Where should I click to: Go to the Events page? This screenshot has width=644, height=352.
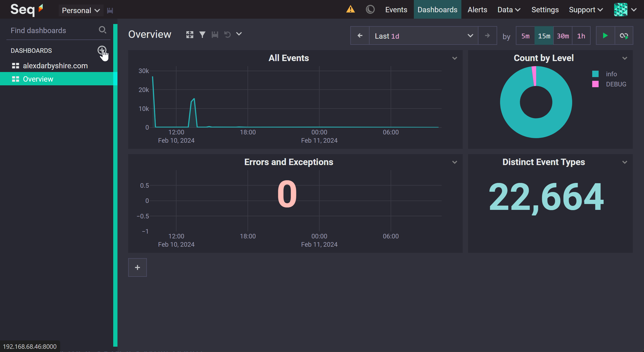tap(396, 10)
